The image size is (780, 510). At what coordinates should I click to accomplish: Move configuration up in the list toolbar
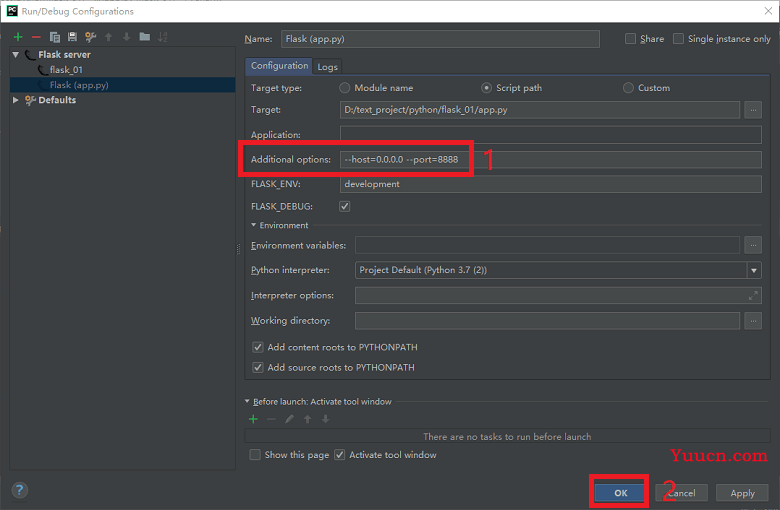tap(108, 37)
